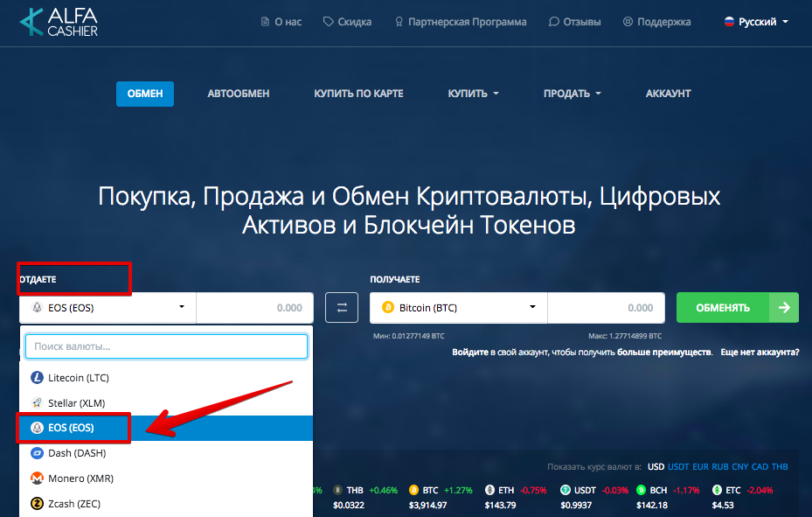
Task: Click the speech bubble icon beside Отзывы
Action: coord(554,22)
